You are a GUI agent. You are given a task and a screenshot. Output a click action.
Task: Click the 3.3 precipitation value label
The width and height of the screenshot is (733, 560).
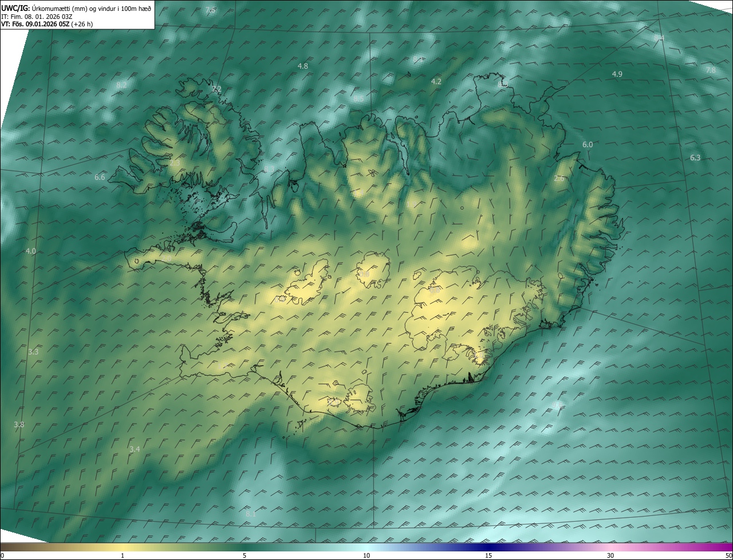click(33, 352)
